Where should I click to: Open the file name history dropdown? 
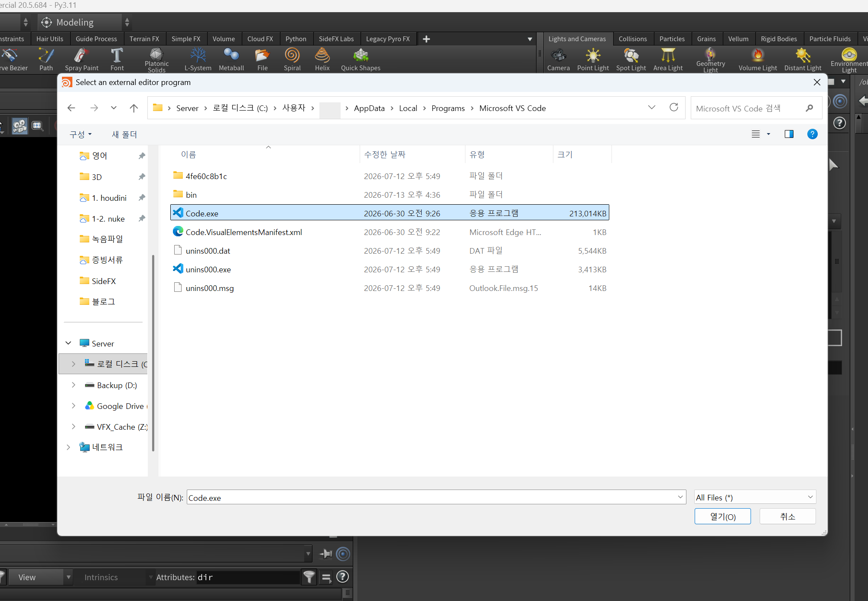point(680,497)
